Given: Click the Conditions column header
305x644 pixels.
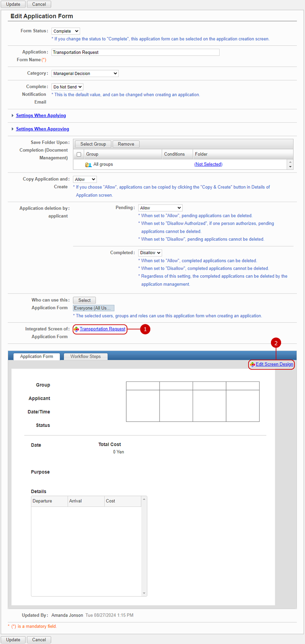Looking at the screenshot, I should click(177, 154).
